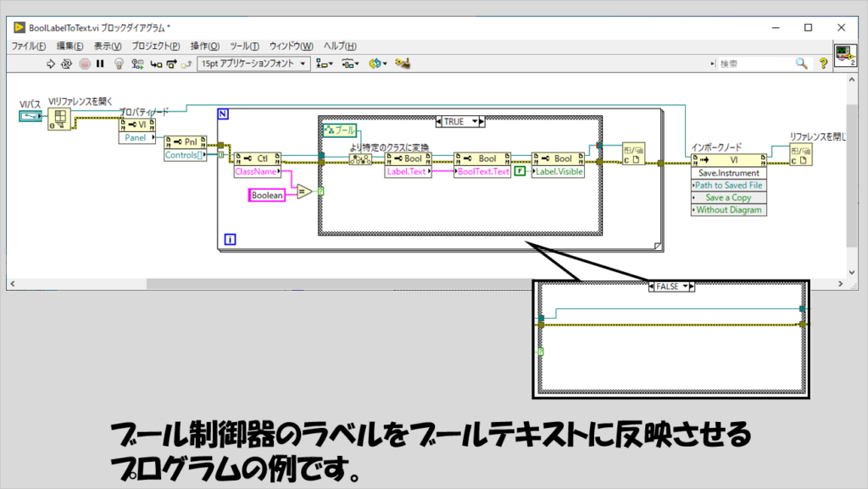Toggle highlight execution light bulb
868x489 pixels.
click(120, 64)
